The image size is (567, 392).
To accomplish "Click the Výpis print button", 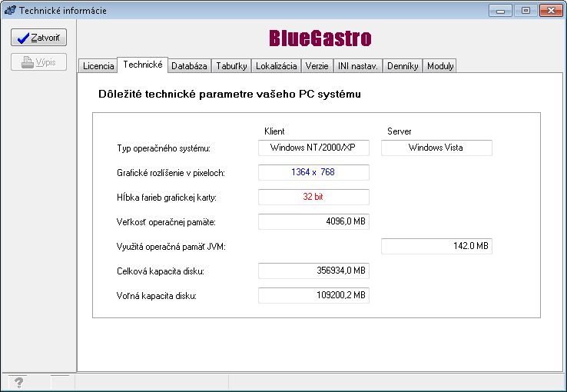I will [x=38, y=61].
